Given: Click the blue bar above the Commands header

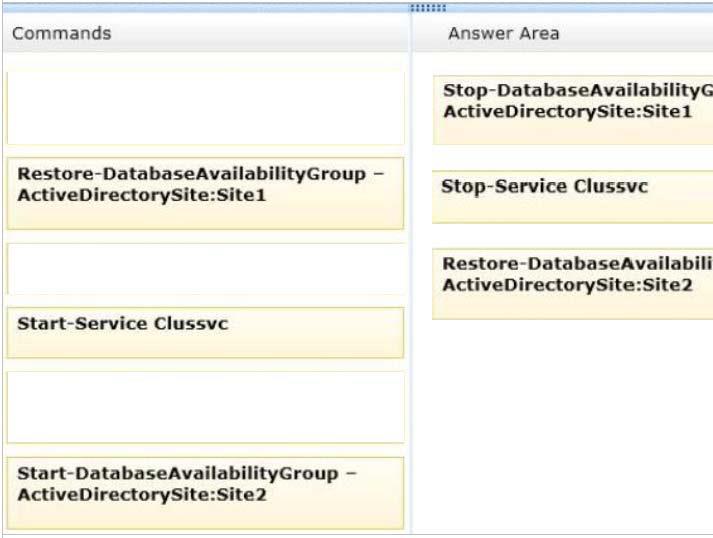Looking at the screenshot, I should click(x=206, y=8).
